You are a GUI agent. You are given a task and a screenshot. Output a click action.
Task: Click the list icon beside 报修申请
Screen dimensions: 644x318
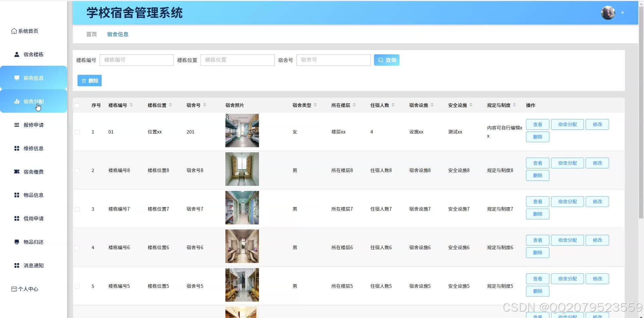[x=17, y=125]
